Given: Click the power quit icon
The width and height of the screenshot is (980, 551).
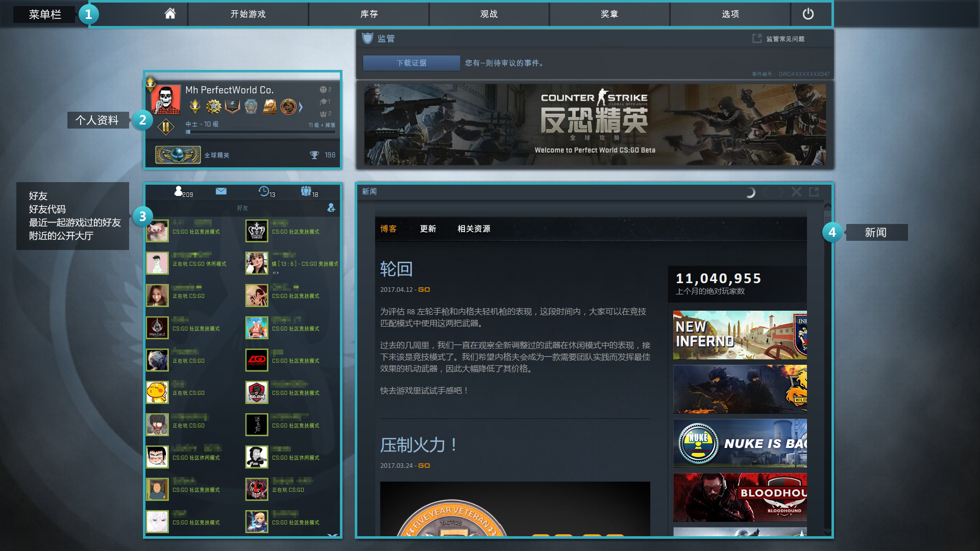Looking at the screenshot, I should click(x=807, y=14).
